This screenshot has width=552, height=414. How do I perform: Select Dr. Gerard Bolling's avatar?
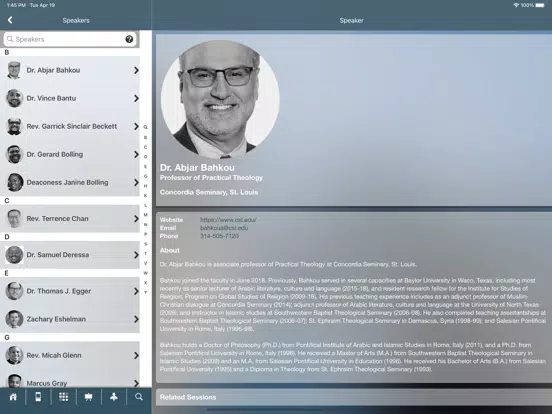(14, 154)
